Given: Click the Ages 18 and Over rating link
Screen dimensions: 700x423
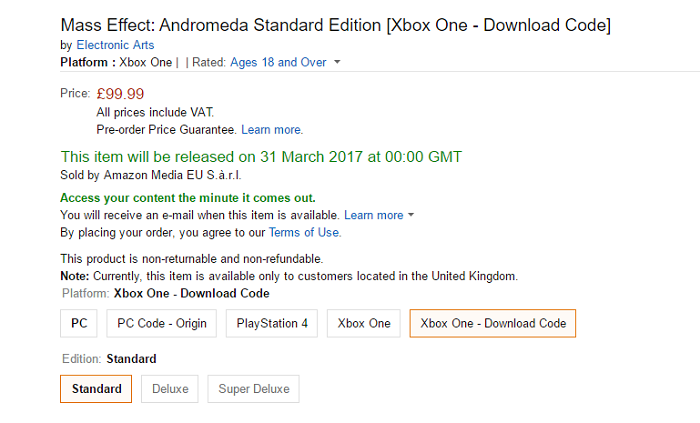Looking at the screenshot, I should 278,62.
